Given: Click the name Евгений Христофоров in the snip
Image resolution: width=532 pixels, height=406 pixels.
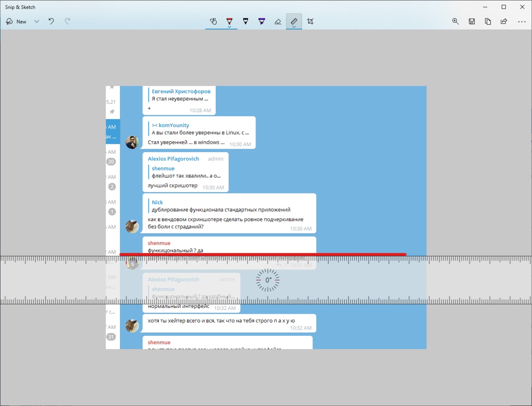Looking at the screenshot, I should (181, 91).
